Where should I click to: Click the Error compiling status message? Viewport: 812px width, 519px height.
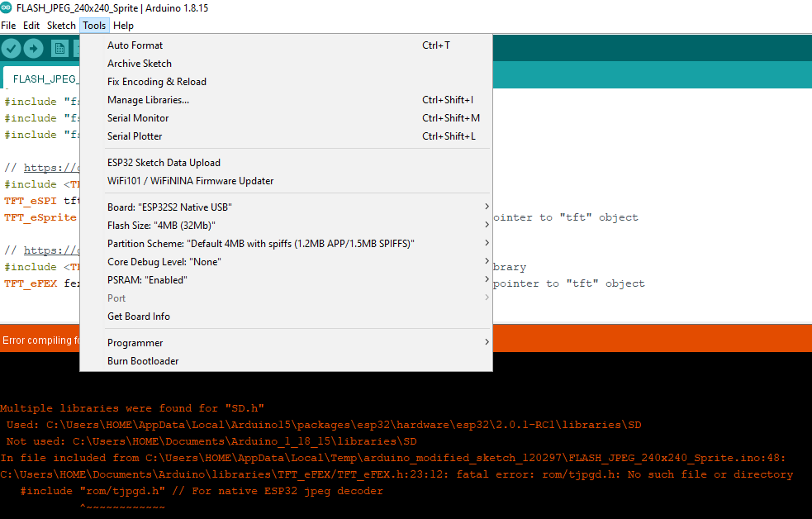pos(40,340)
